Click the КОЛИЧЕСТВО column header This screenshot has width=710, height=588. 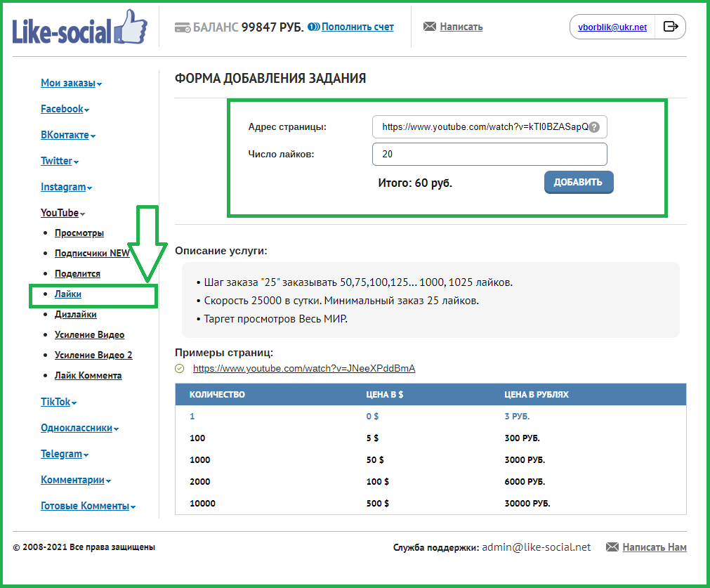click(217, 395)
